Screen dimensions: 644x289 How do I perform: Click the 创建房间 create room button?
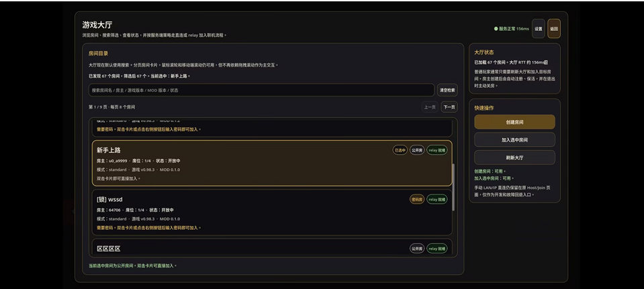click(514, 122)
